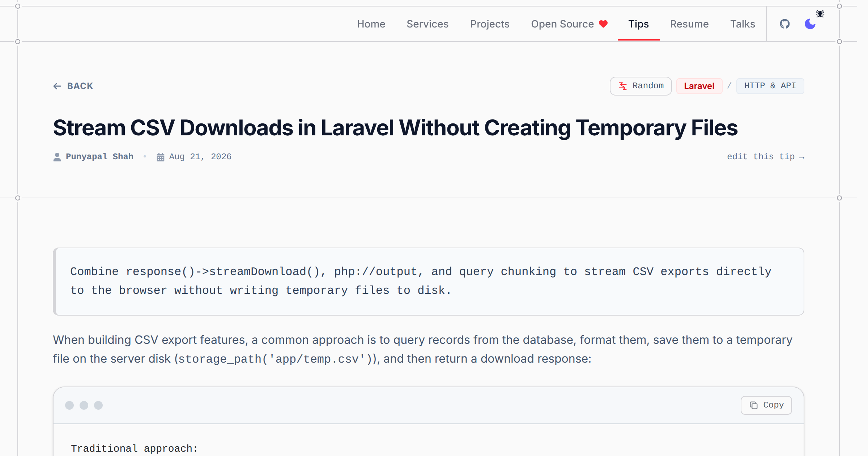Copy the code block contents
This screenshot has width=868, height=456.
point(766,405)
